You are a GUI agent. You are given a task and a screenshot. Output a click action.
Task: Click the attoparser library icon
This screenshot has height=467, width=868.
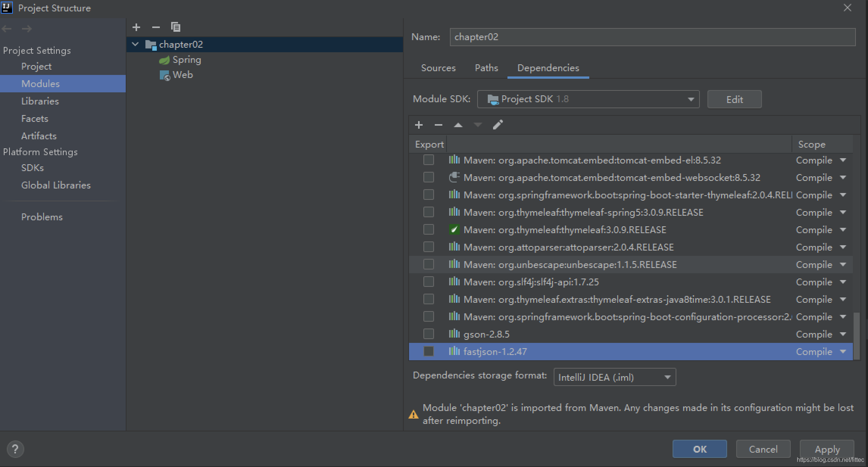pos(454,247)
